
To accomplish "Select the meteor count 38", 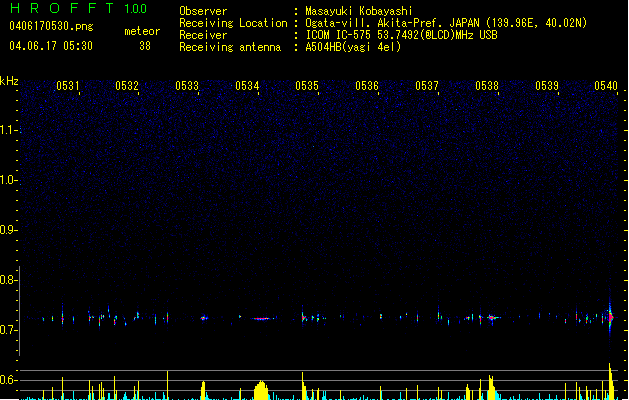I will click(145, 46).
